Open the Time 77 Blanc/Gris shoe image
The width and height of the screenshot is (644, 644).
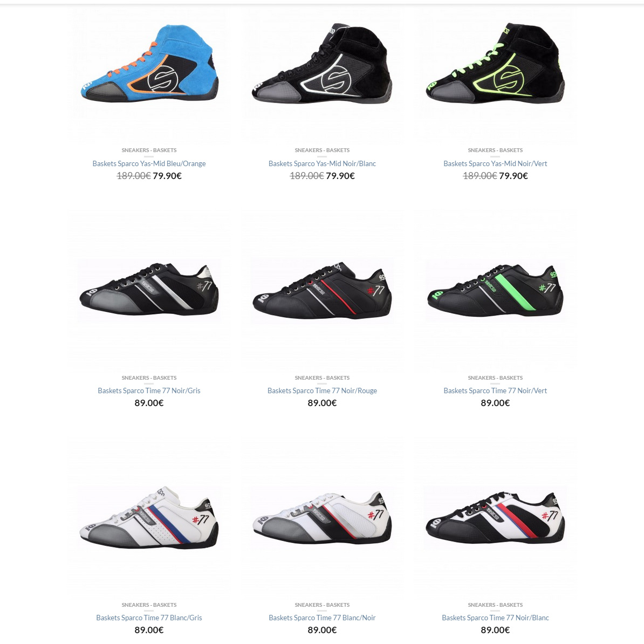click(x=149, y=517)
